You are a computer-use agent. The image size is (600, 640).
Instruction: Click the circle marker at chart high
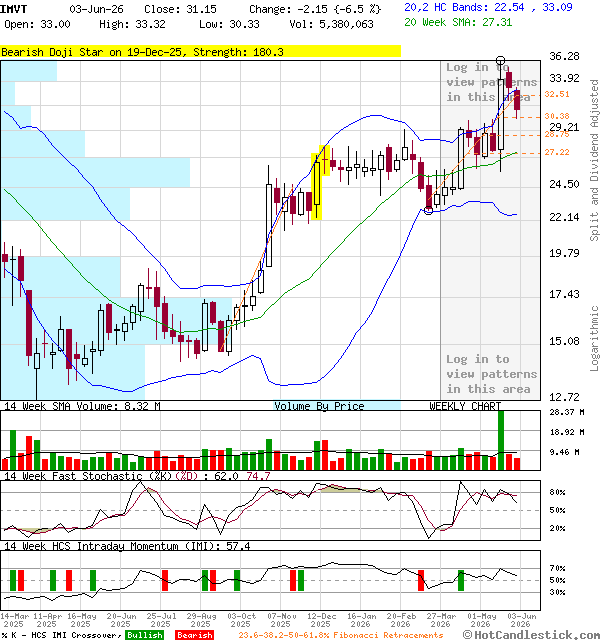[x=500, y=60]
